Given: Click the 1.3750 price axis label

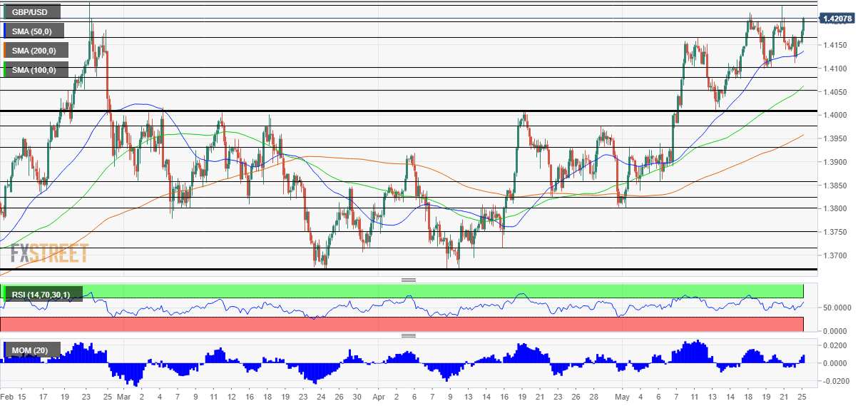Looking at the screenshot, I should click(x=835, y=233).
